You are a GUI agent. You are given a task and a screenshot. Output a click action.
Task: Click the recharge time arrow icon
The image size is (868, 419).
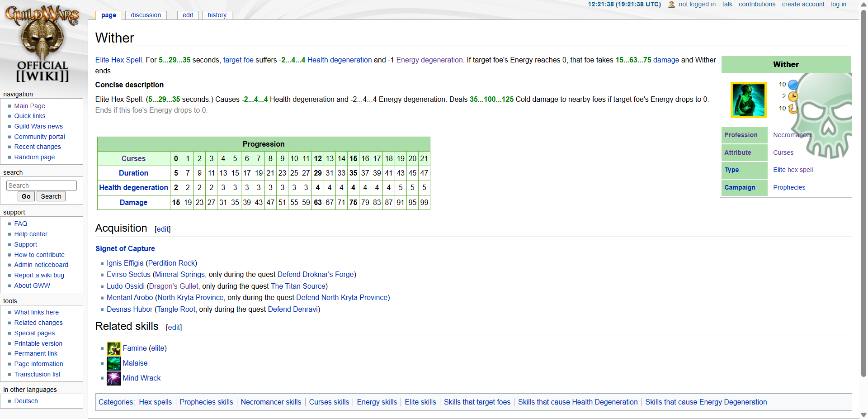pos(793,109)
